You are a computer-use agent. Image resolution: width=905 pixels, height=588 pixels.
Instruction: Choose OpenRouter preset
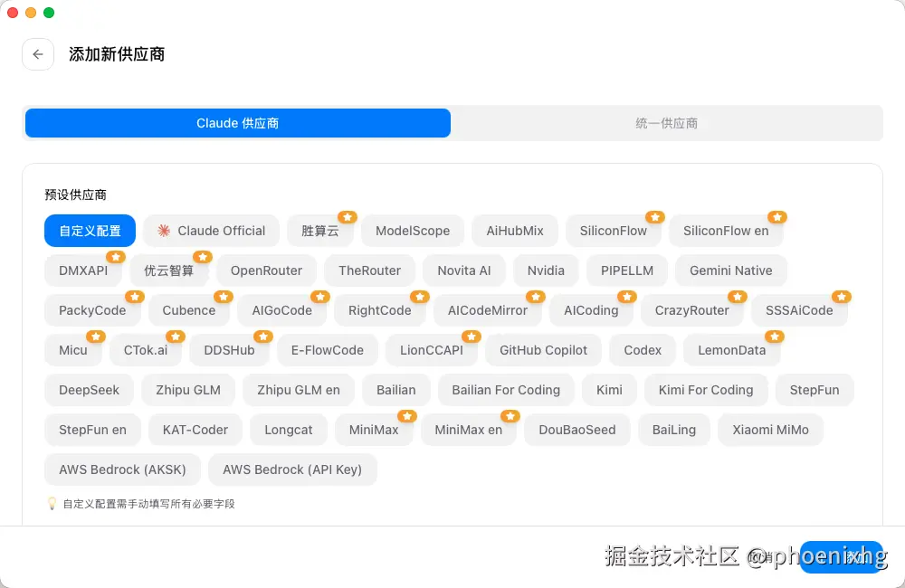(x=266, y=270)
